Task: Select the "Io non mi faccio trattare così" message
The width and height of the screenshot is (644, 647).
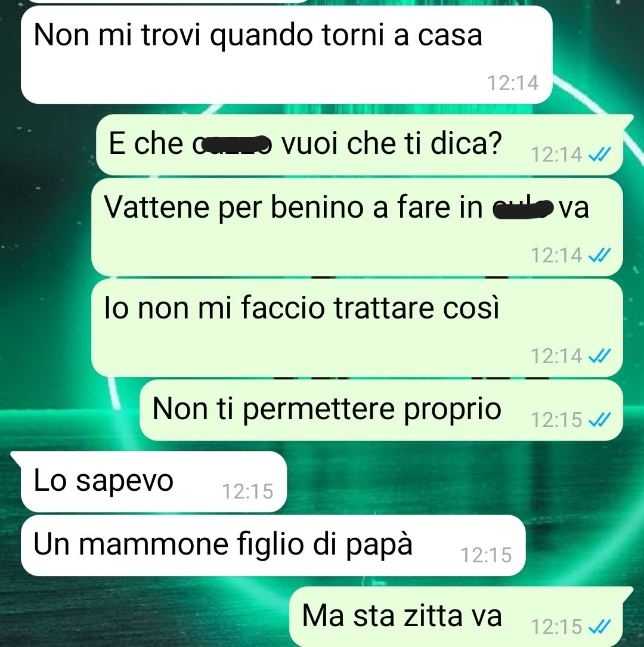Action: coord(357,327)
